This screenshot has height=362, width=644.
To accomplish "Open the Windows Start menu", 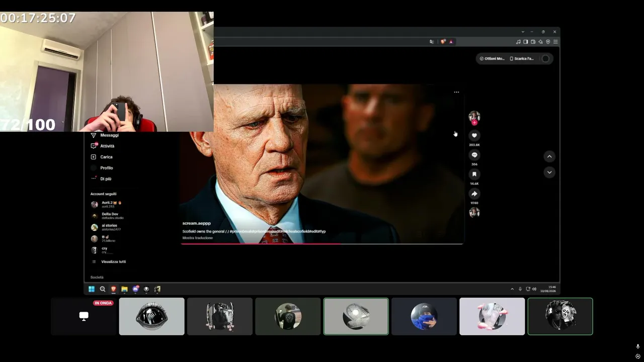I will click(x=92, y=289).
